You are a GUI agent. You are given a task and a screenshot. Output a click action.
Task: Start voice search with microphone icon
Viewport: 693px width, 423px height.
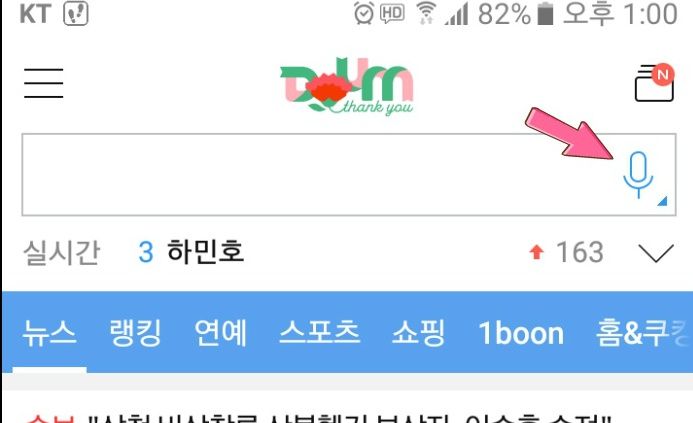click(638, 174)
